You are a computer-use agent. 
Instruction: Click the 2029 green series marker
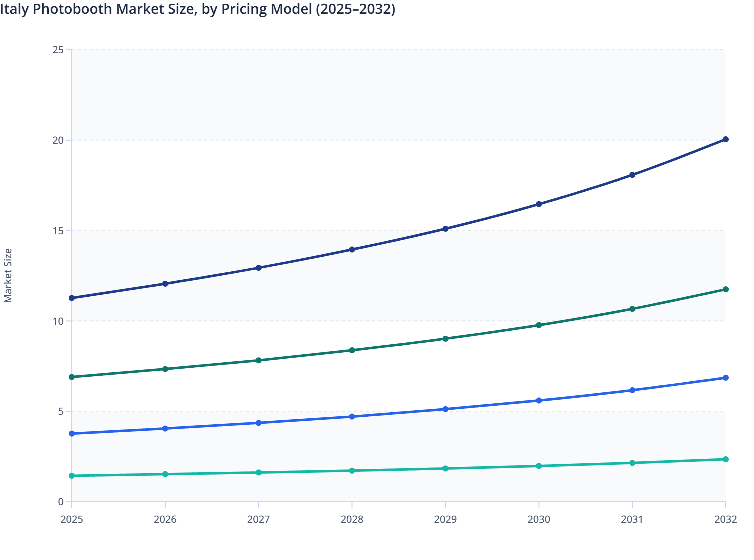[446, 338]
